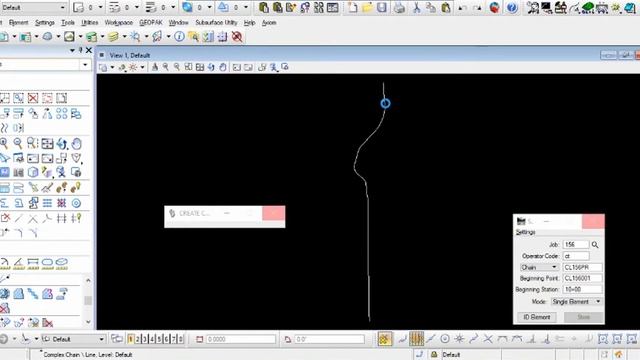The height and width of the screenshot is (360, 640).
Task: Open the Chain type dropdown in settings dialog
Action: coord(539,267)
